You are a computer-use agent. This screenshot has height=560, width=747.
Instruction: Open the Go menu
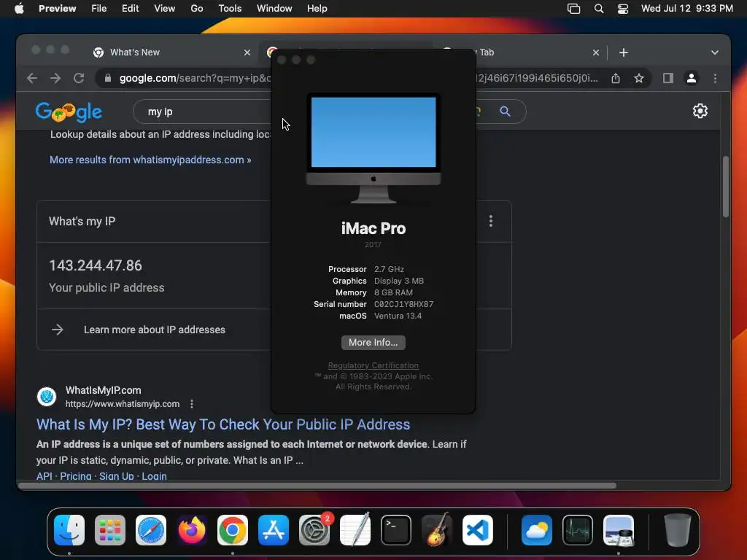click(197, 8)
